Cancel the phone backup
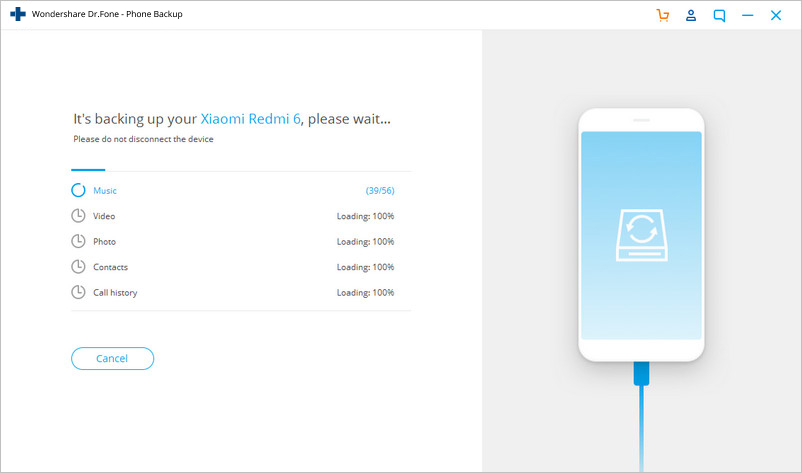This screenshot has width=802, height=473. [113, 358]
